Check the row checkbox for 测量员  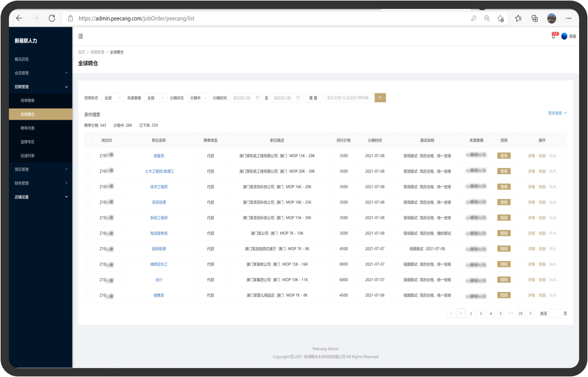(88, 156)
